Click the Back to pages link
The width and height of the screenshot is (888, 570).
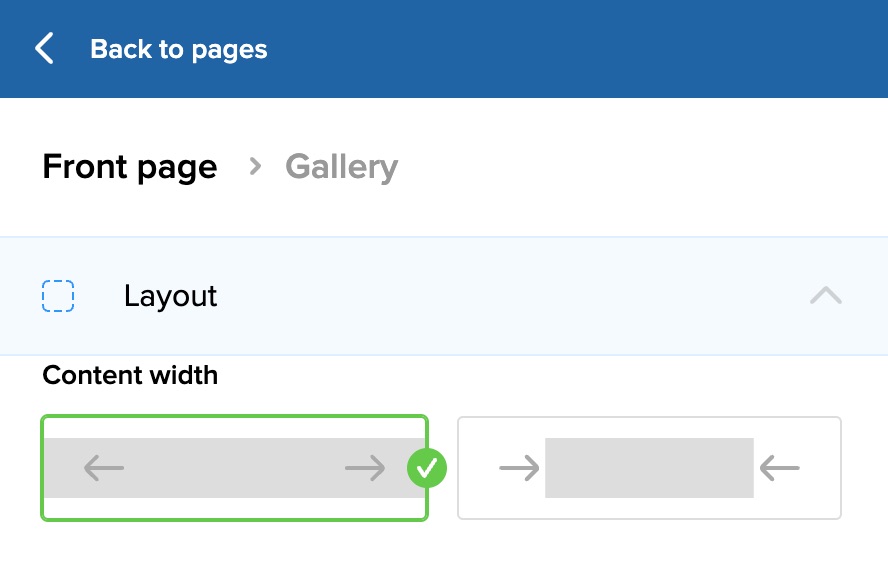179,49
